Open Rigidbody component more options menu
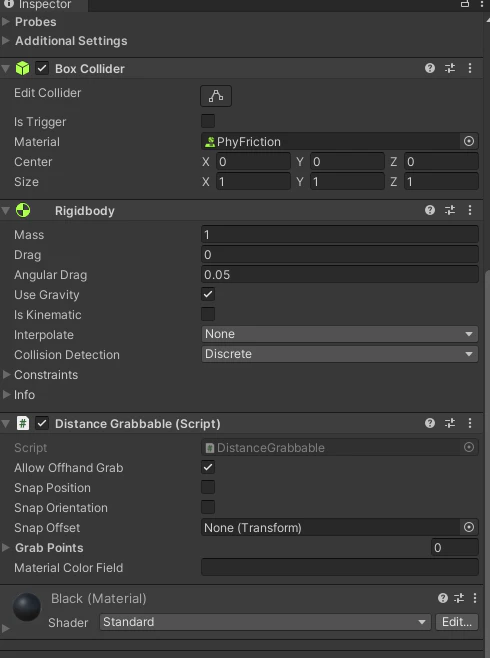 (x=470, y=210)
